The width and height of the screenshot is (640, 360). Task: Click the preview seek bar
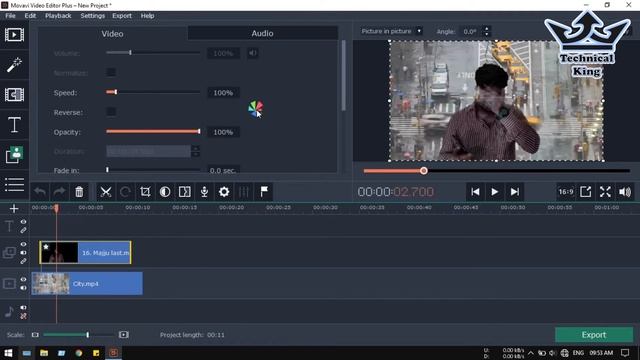[x=496, y=171]
